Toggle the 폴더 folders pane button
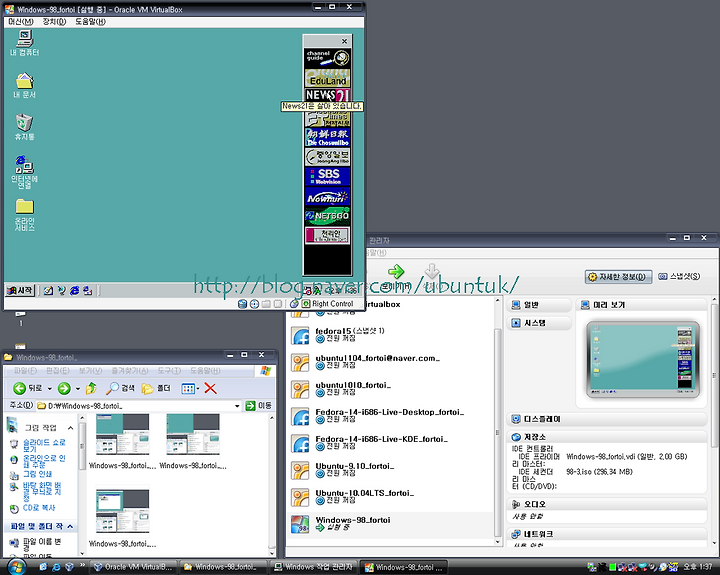The height and width of the screenshot is (575, 720). pos(156,389)
